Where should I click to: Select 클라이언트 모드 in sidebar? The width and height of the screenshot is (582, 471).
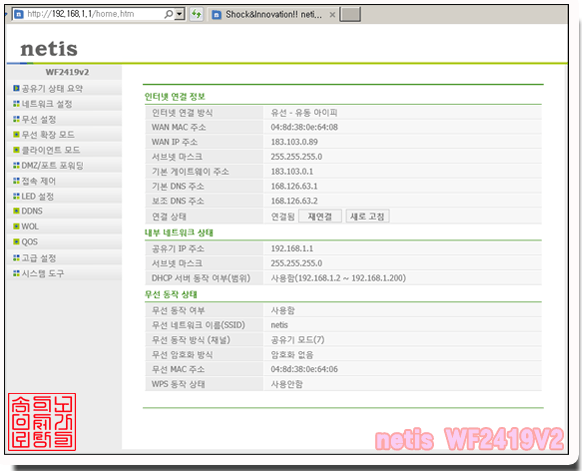click(50, 150)
